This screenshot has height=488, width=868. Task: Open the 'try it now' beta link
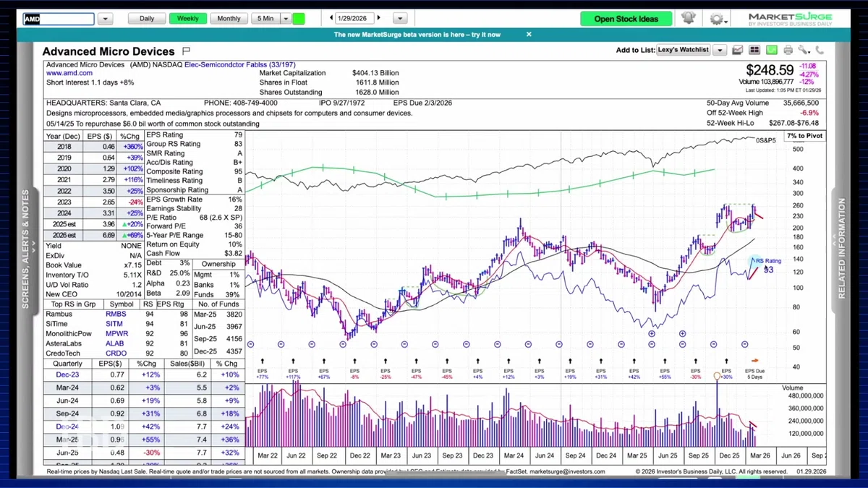tap(484, 34)
